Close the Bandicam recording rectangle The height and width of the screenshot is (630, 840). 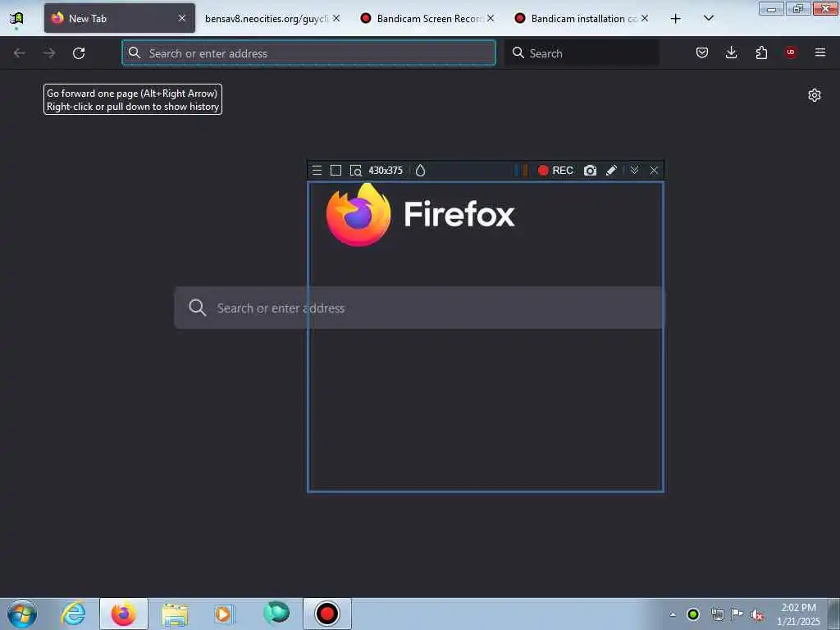[654, 171]
